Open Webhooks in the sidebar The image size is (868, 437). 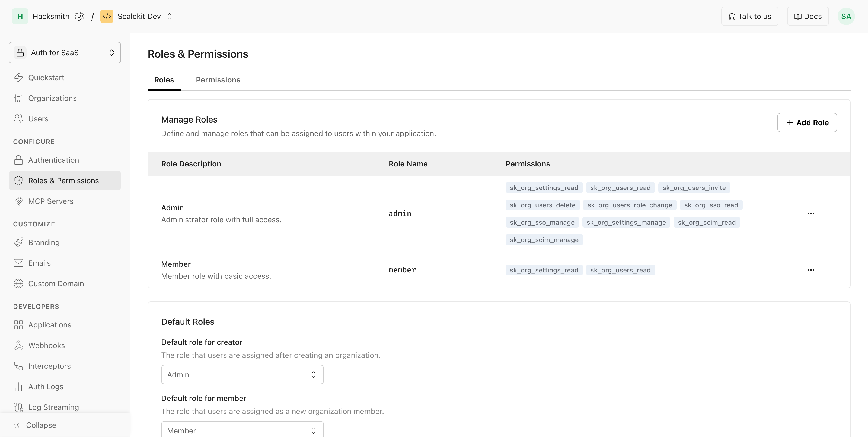pyautogui.click(x=65, y=345)
